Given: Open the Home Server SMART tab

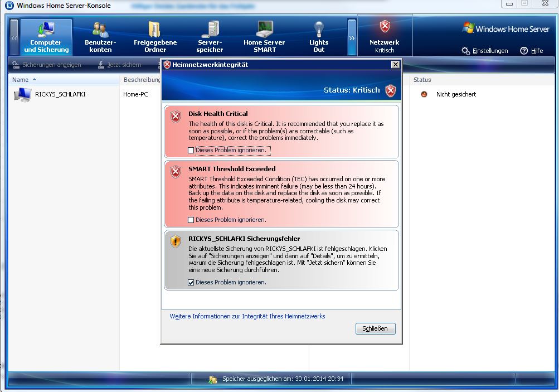Looking at the screenshot, I should pyautogui.click(x=264, y=37).
